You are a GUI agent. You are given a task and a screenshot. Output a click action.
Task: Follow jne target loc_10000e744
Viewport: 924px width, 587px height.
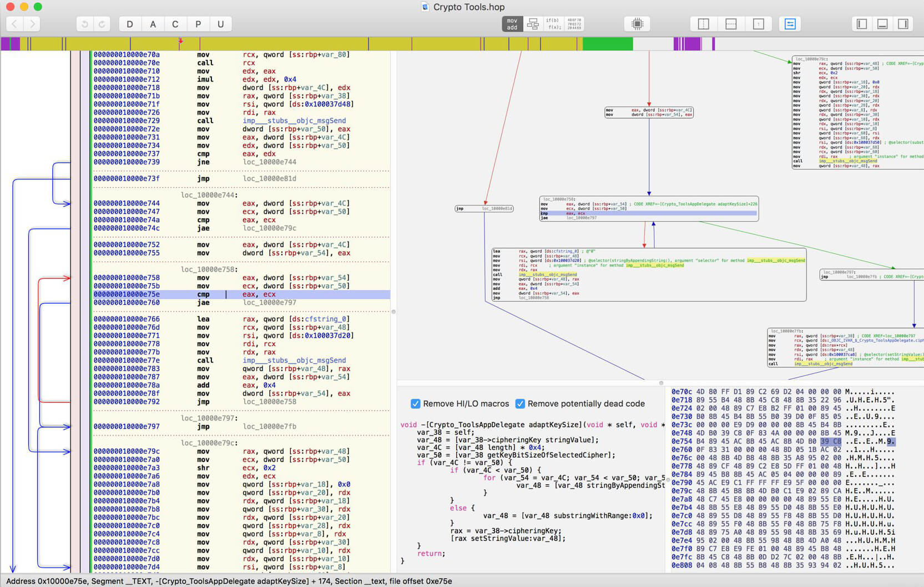point(269,162)
